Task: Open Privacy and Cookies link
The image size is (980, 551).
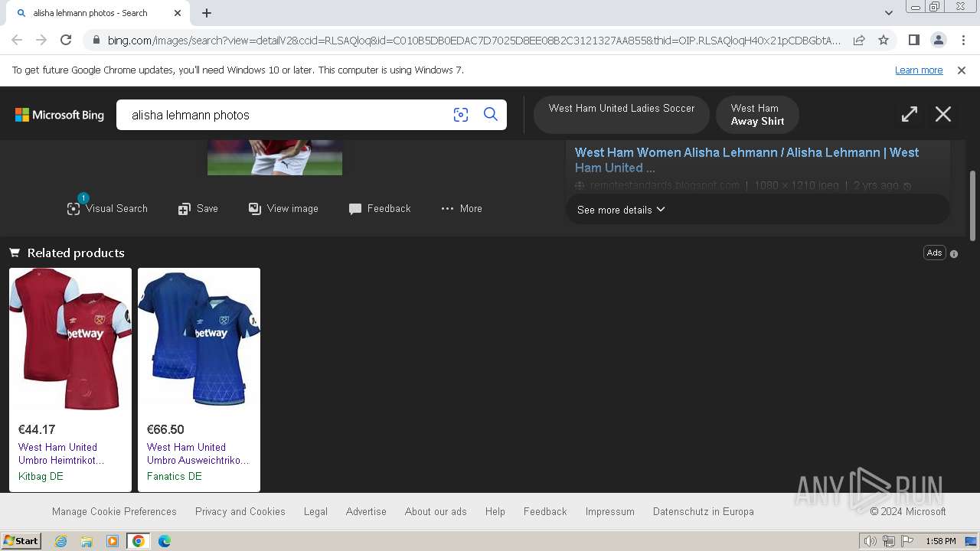Action: pyautogui.click(x=240, y=511)
